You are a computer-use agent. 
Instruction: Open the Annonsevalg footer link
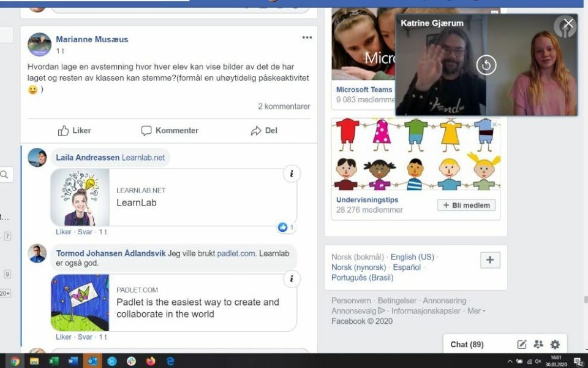(358, 311)
